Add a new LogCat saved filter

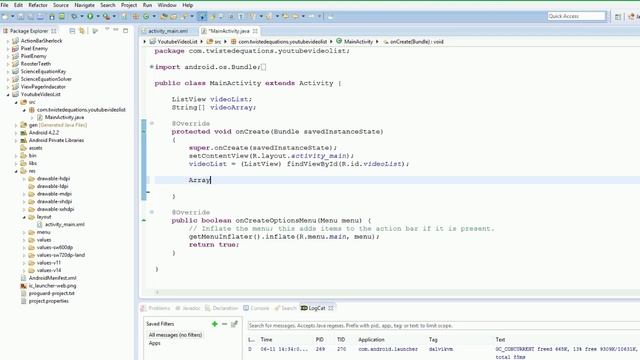215,324
